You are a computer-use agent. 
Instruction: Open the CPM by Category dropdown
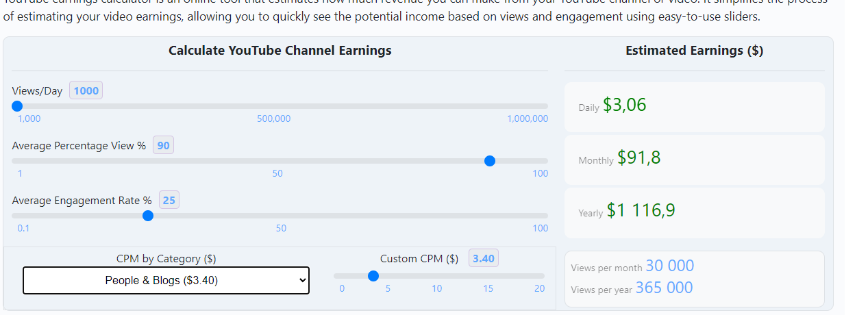tap(166, 280)
